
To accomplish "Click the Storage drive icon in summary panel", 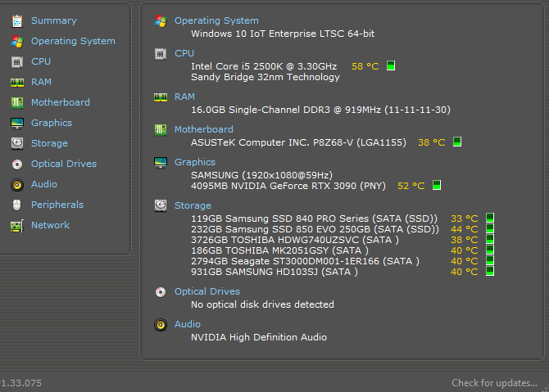I will [161, 205].
